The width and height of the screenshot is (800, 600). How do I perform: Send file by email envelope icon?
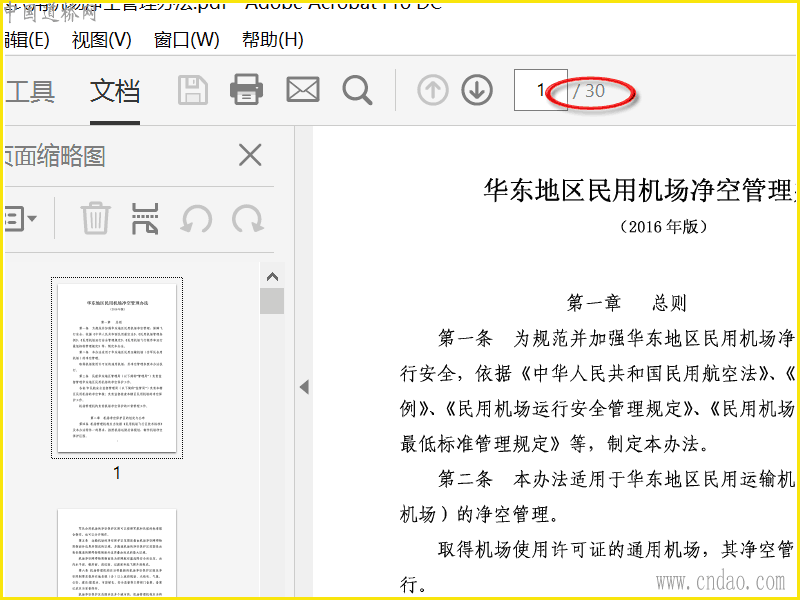(303, 90)
